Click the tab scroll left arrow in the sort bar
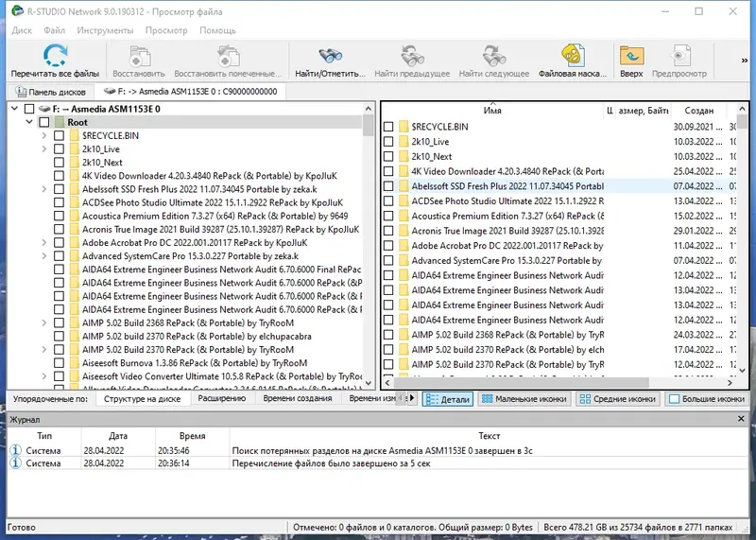756x540 pixels. (x=401, y=398)
